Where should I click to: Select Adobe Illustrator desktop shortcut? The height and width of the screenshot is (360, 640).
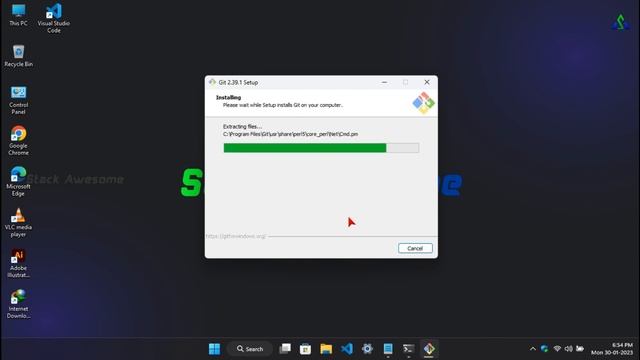(x=18, y=263)
